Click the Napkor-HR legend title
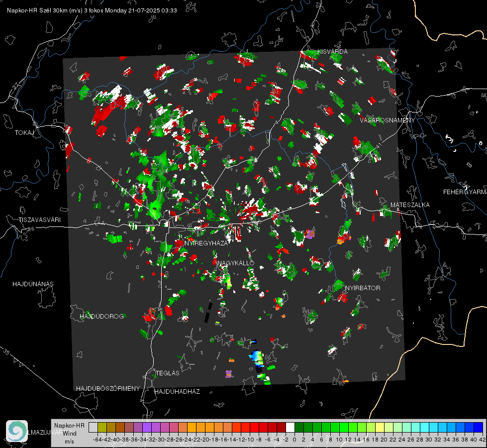 [69, 426]
